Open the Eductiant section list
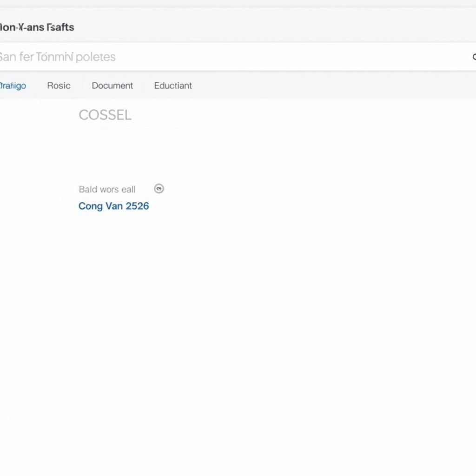The image size is (476, 476). pyautogui.click(x=172, y=86)
